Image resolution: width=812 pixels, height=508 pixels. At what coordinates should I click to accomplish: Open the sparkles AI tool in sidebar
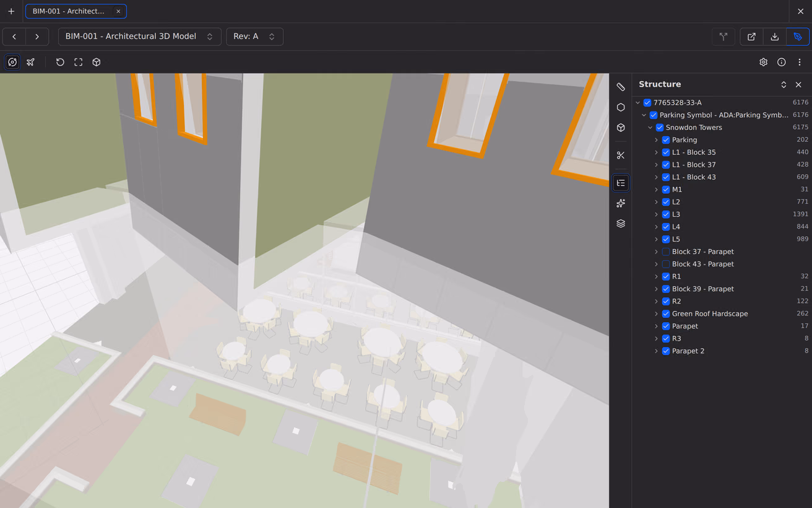point(621,203)
